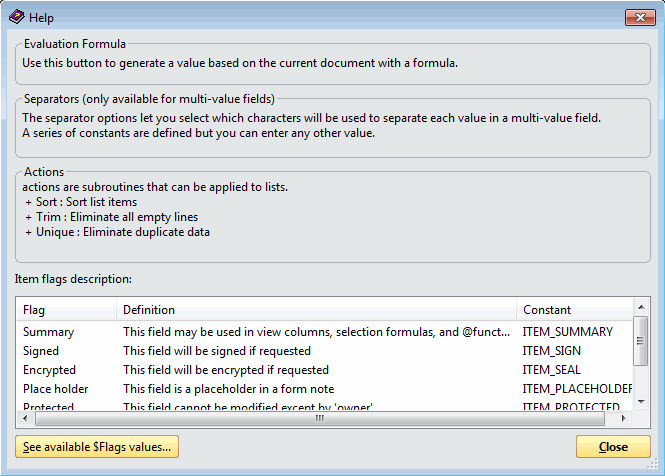
Task: Sort by the Flag column header
Action: click(x=65, y=310)
